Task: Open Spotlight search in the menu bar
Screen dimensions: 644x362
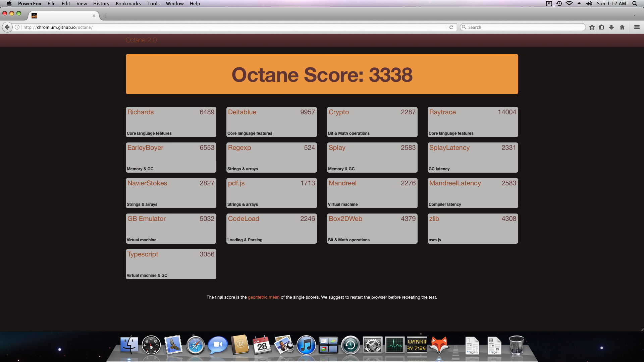Action: pos(635,4)
